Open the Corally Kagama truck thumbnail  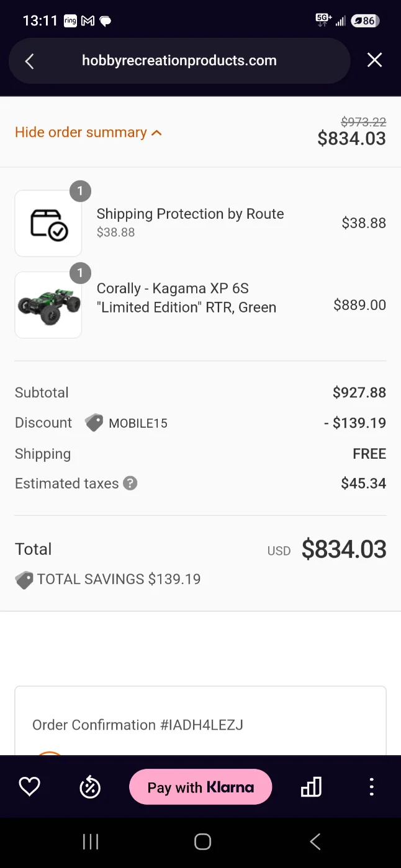[48, 305]
